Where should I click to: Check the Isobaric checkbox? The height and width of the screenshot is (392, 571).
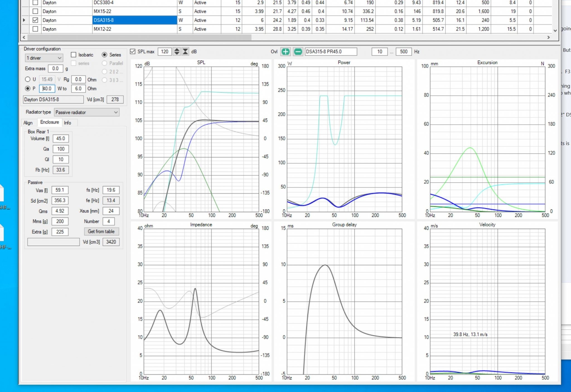coord(74,55)
